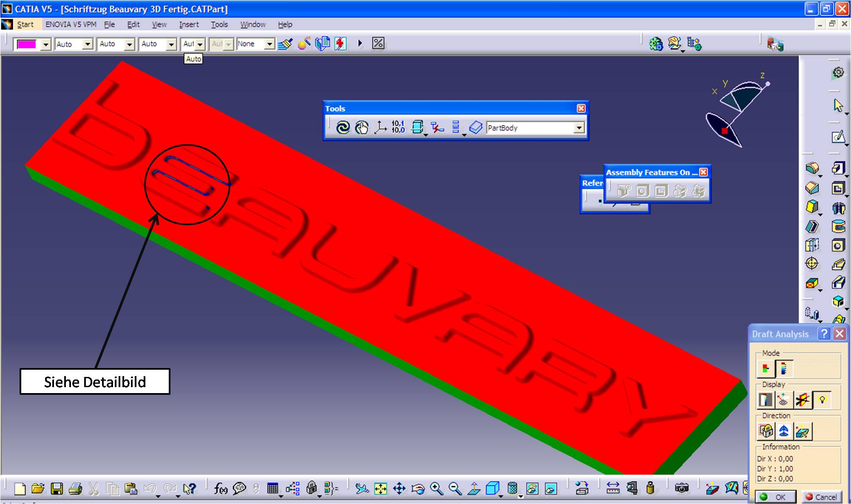Open the None dropdown in the properties toolbar
The height and width of the screenshot is (504, 851).
pos(269,44)
